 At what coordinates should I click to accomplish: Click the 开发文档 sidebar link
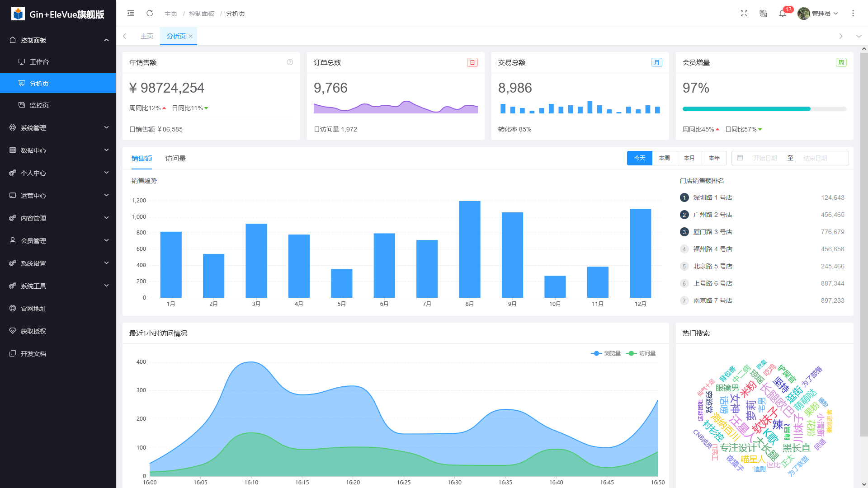pos(33,354)
